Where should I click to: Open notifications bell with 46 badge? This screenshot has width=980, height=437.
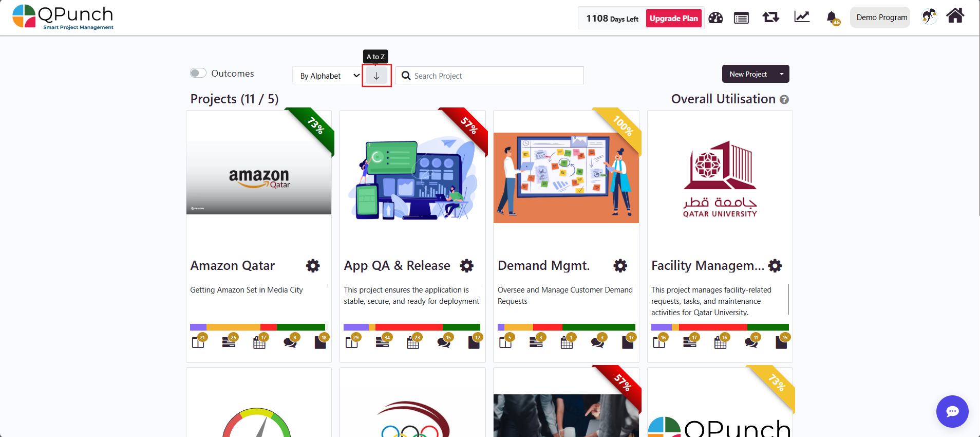(833, 18)
